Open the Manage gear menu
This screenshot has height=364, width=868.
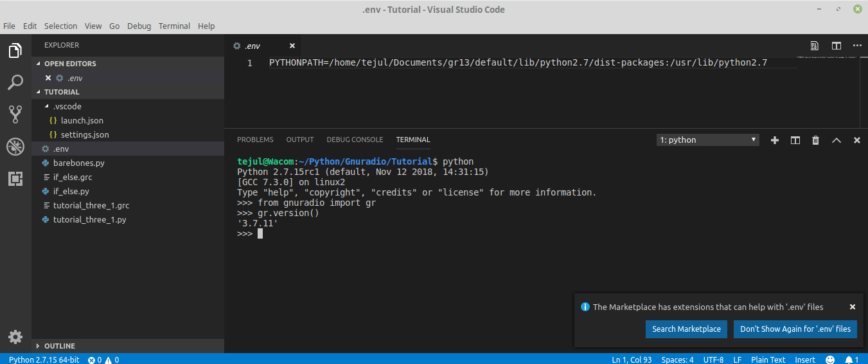coord(15,336)
